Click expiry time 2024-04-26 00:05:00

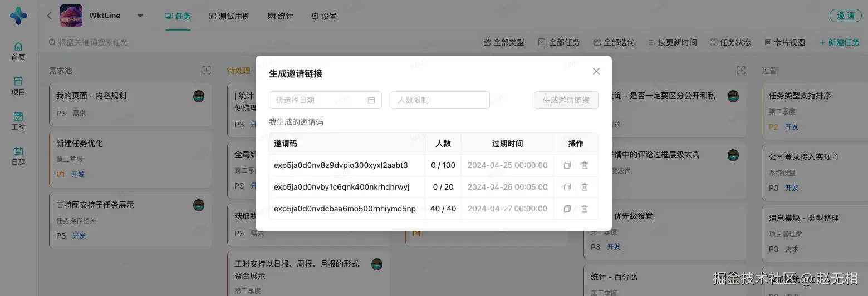pos(508,187)
